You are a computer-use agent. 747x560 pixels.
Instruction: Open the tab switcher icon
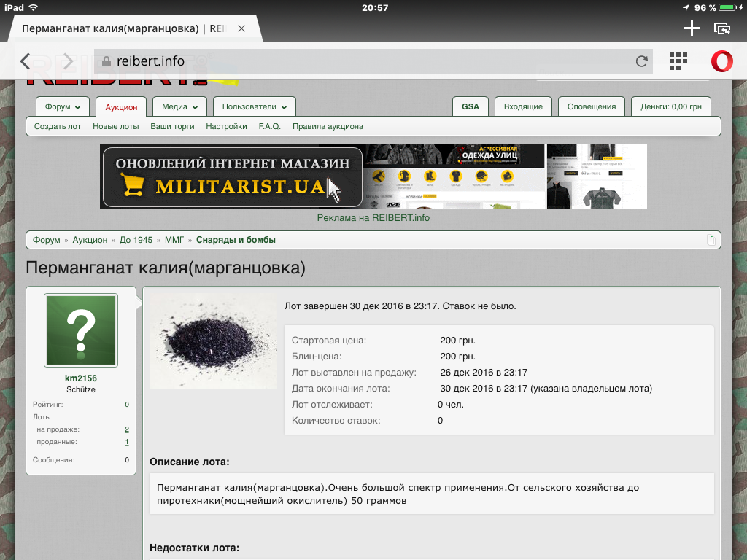[722, 28]
